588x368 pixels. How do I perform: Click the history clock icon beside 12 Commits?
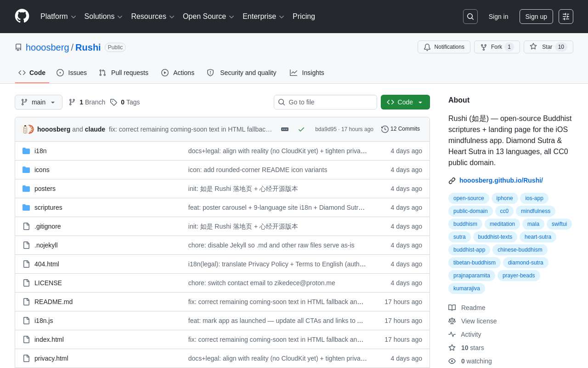385,129
